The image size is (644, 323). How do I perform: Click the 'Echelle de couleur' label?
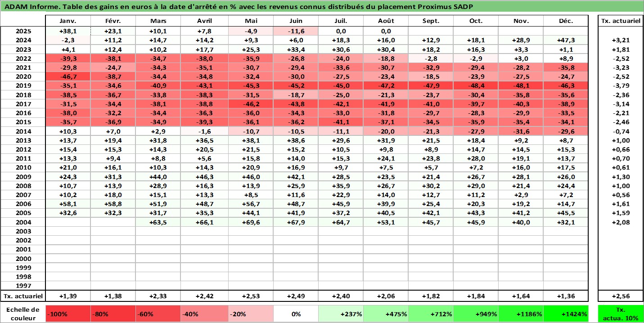[x=23, y=314]
